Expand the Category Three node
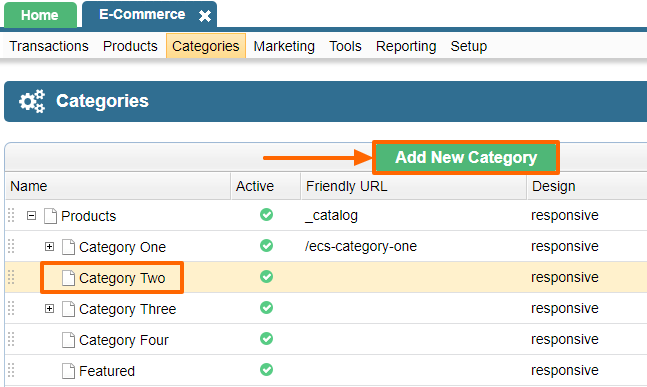 (50, 308)
